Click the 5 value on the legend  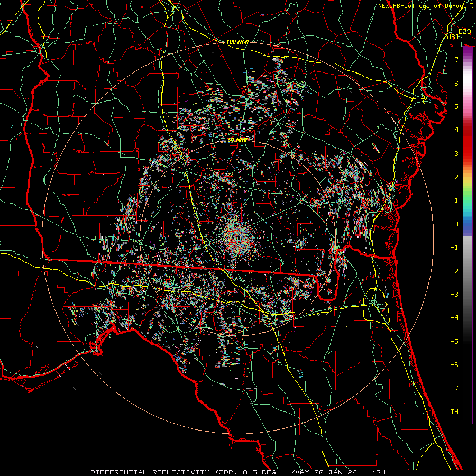click(456, 106)
